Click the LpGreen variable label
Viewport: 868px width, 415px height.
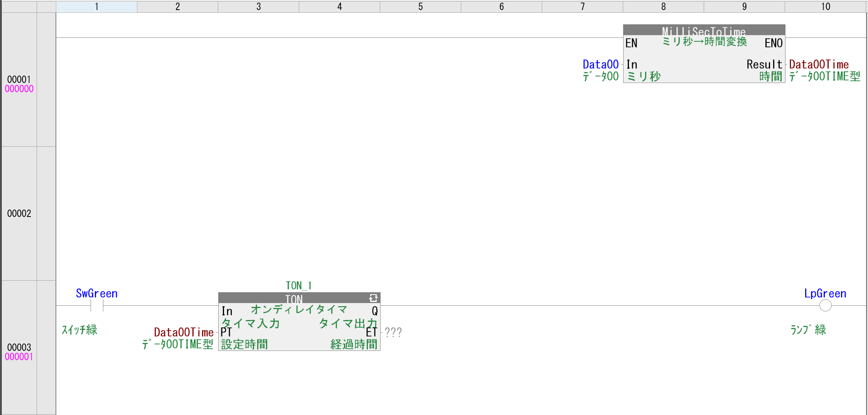coord(825,293)
